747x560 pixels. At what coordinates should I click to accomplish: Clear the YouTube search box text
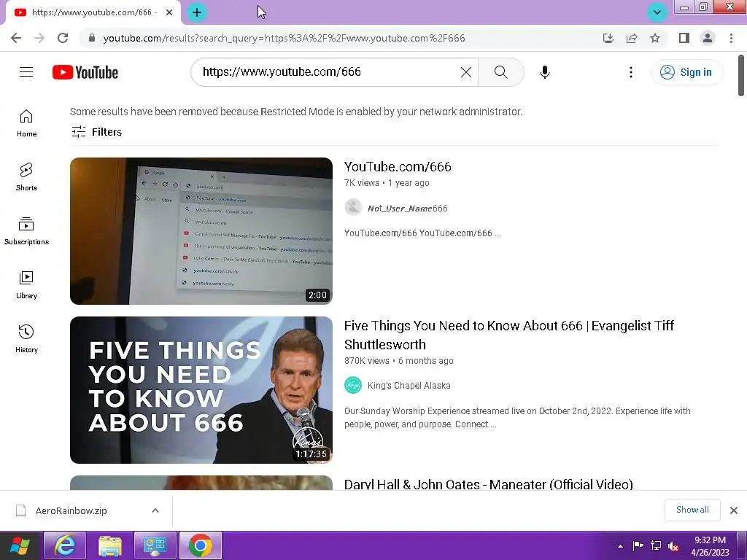tap(466, 72)
